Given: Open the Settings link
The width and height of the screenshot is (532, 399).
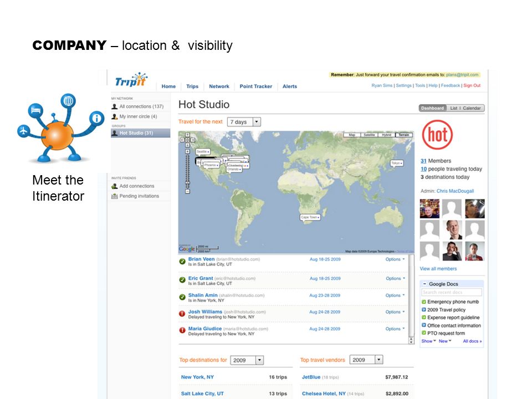Looking at the screenshot, I should tap(404, 85).
